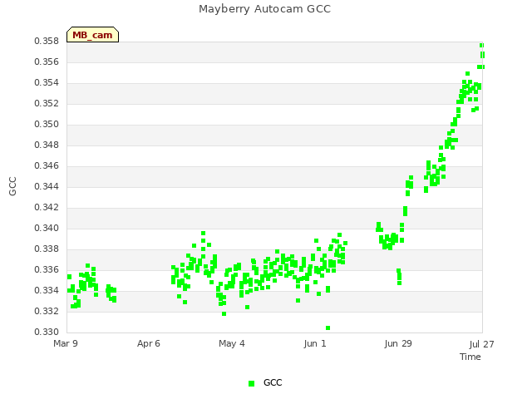Click the green GCC legend swatch
Image resolution: width=532 pixels, height=399 pixels.
[x=251, y=383]
